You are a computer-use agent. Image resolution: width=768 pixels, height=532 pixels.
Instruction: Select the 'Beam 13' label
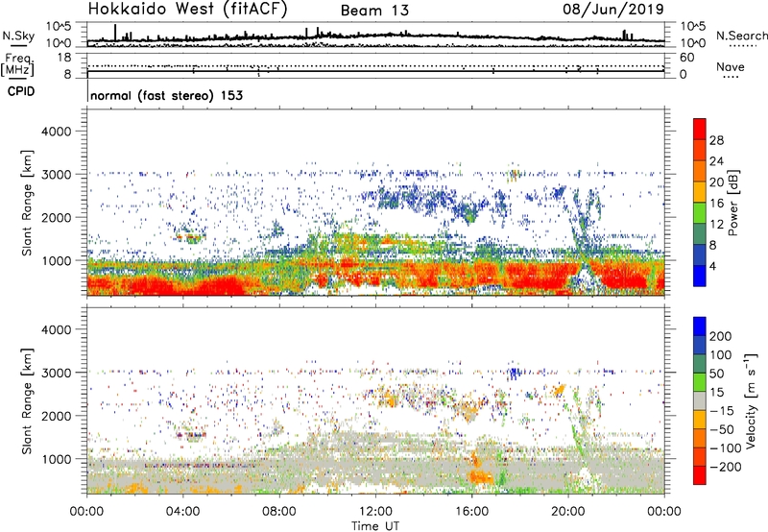coord(374,11)
